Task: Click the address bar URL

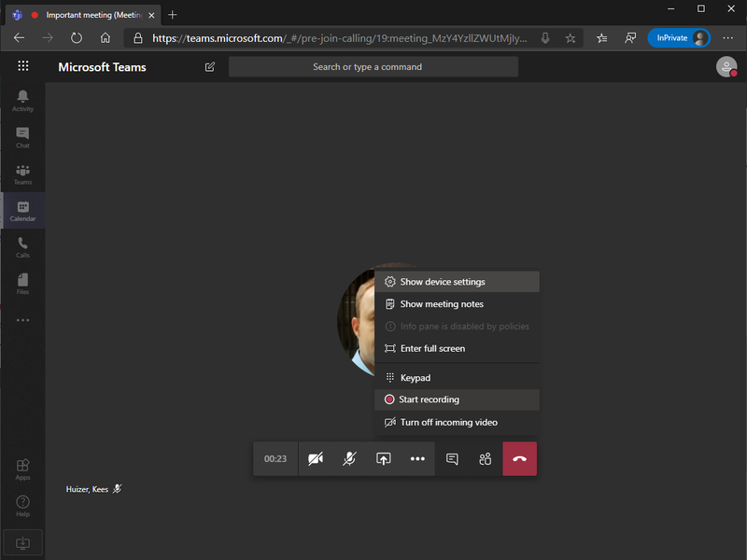Action: (x=340, y=38)
